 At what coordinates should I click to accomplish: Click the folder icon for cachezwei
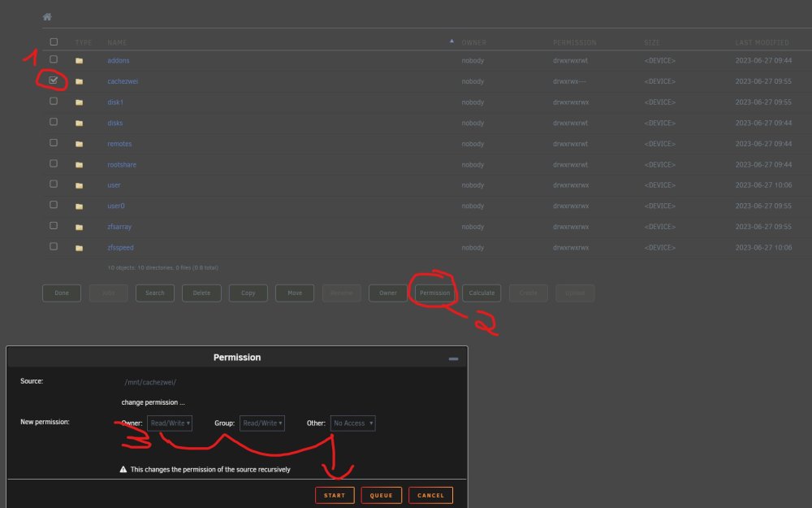tap(80, 81)
